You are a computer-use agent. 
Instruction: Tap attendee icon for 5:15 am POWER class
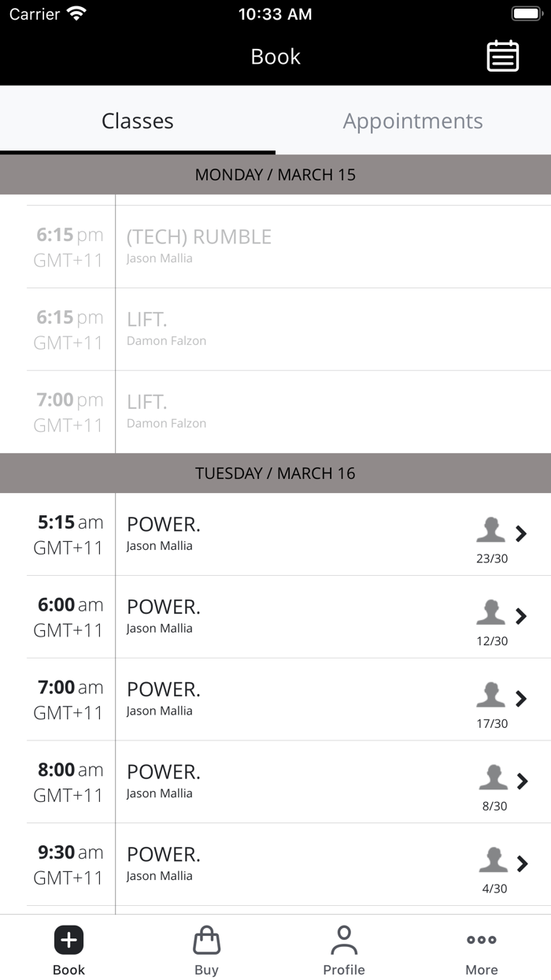point(490,530)
